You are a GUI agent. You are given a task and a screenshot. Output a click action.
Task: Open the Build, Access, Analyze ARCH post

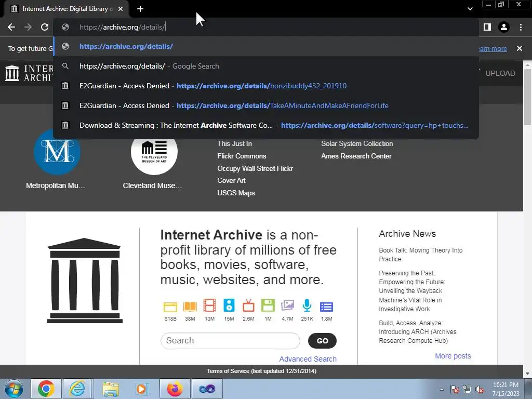(x=418, y=332)
